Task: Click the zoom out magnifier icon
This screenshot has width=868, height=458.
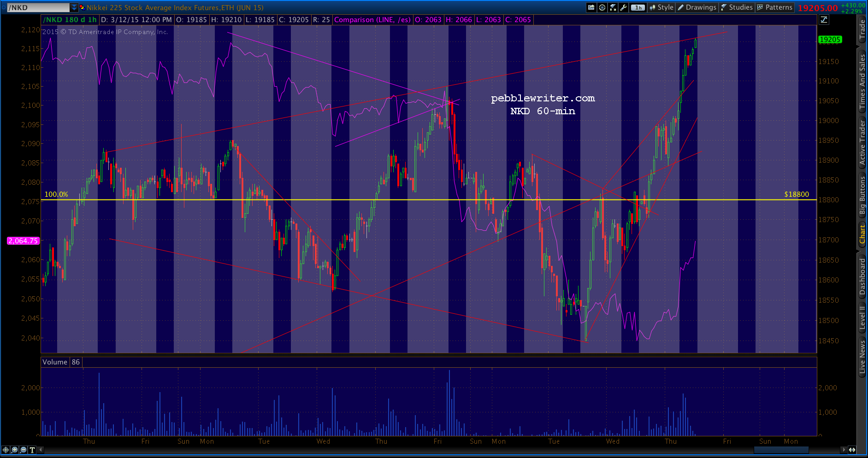Action: [23, 450]
